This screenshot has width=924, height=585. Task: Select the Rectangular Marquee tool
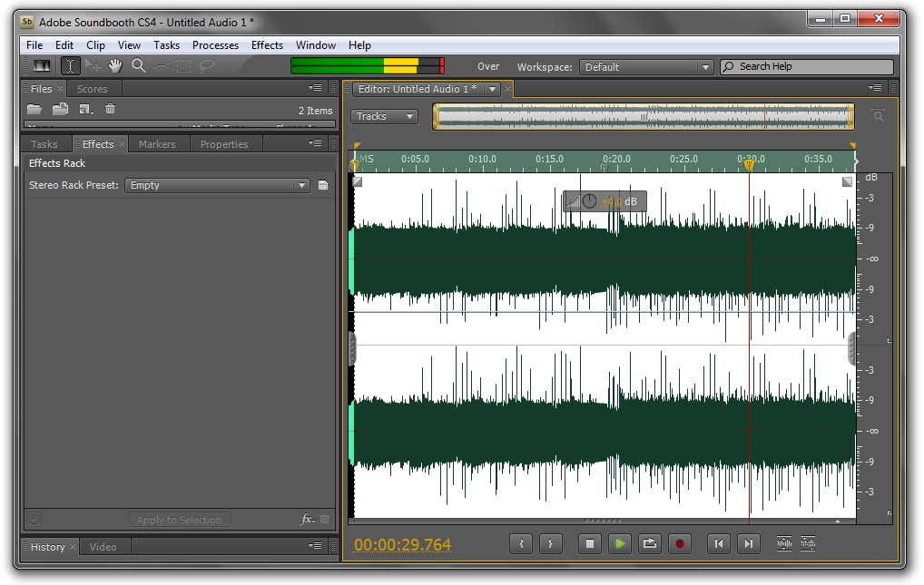[184, 66]
